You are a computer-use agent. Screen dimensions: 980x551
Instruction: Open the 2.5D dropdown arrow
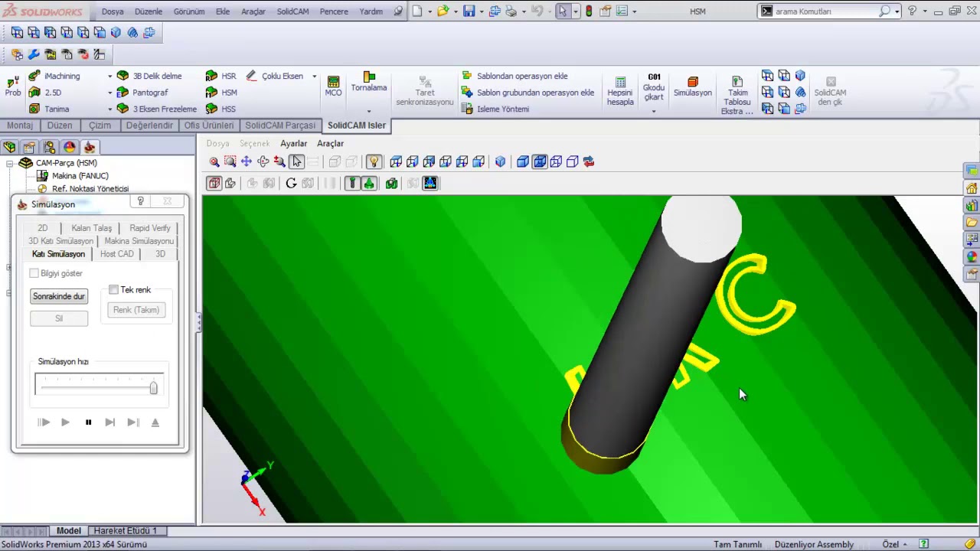tap(109, 93)
